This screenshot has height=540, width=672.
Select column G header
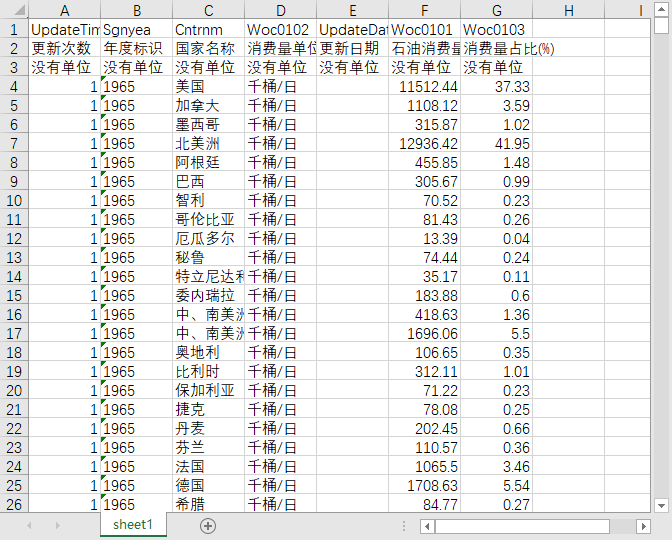point(496,10)
